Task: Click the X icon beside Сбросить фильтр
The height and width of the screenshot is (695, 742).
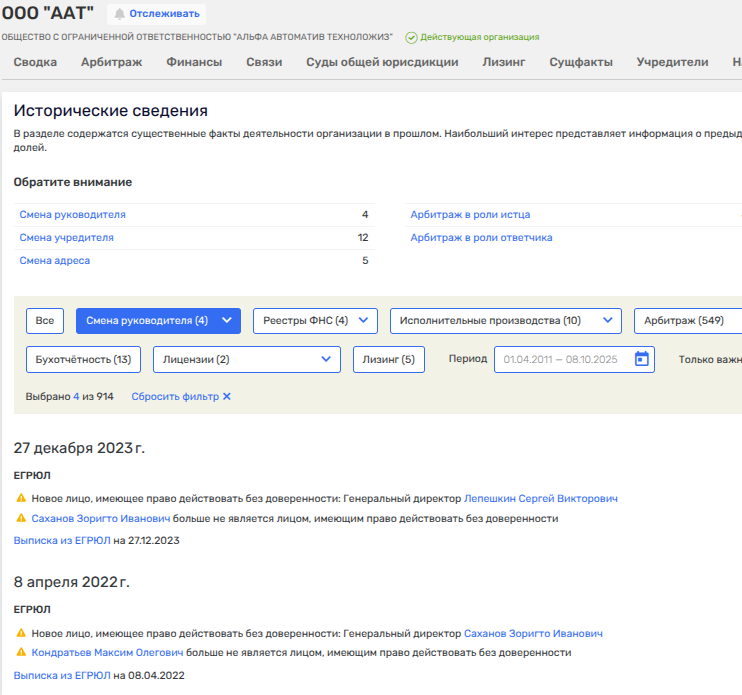Action: [227, 397]
